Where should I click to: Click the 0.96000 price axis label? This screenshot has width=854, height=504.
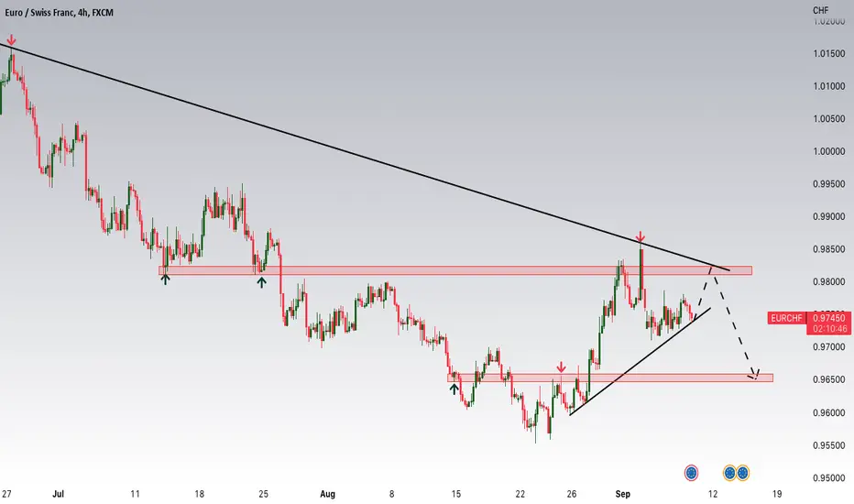point(829,412)
